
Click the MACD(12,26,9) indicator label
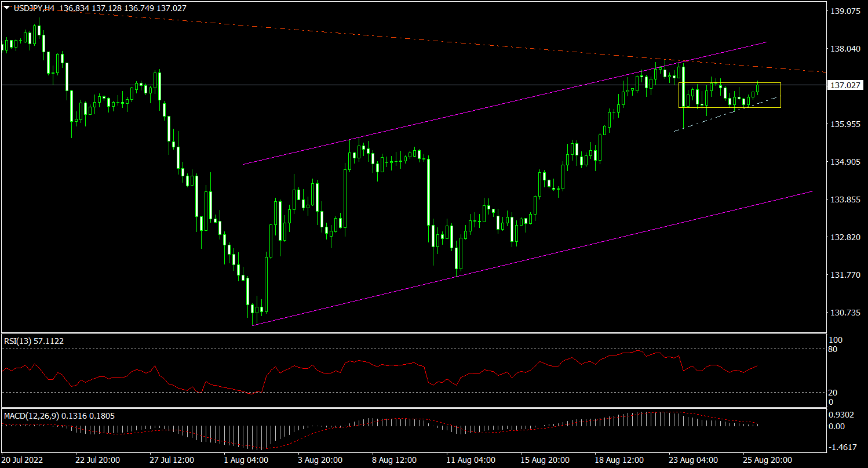(31, 416)
